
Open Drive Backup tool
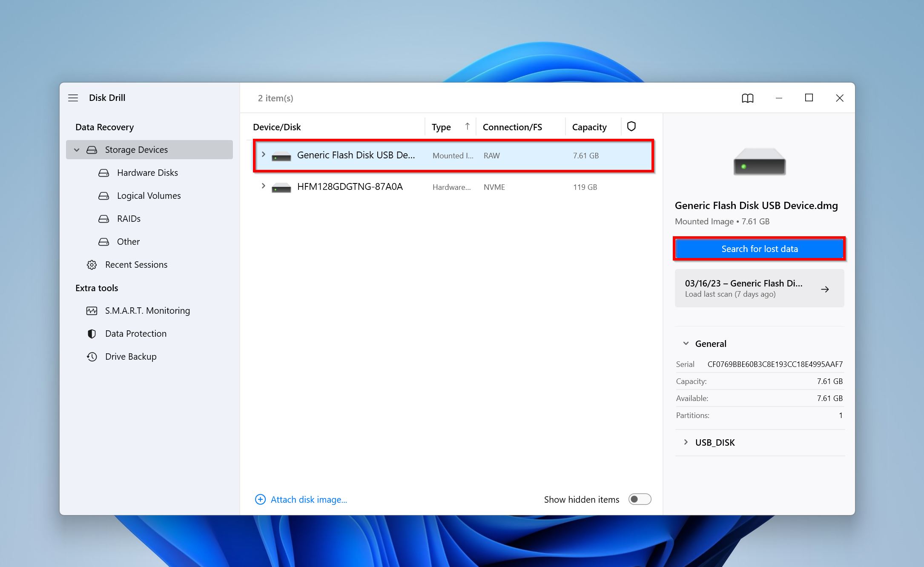point(130,356)
